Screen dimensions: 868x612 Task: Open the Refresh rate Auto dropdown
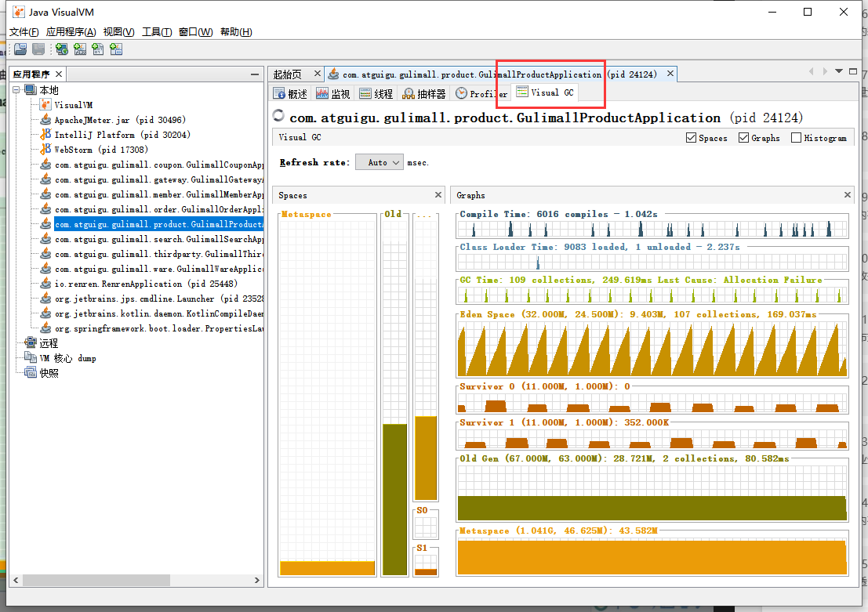point(380,162)
